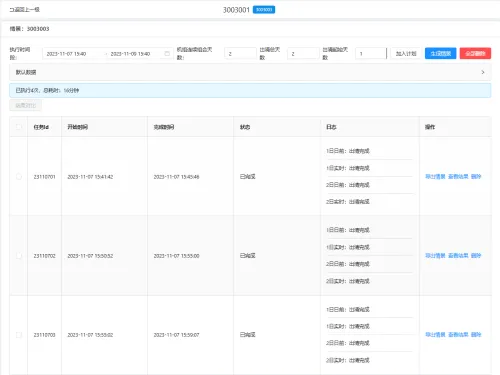
Task: Click the 日志 column header
Action: (x=331, y=127)
